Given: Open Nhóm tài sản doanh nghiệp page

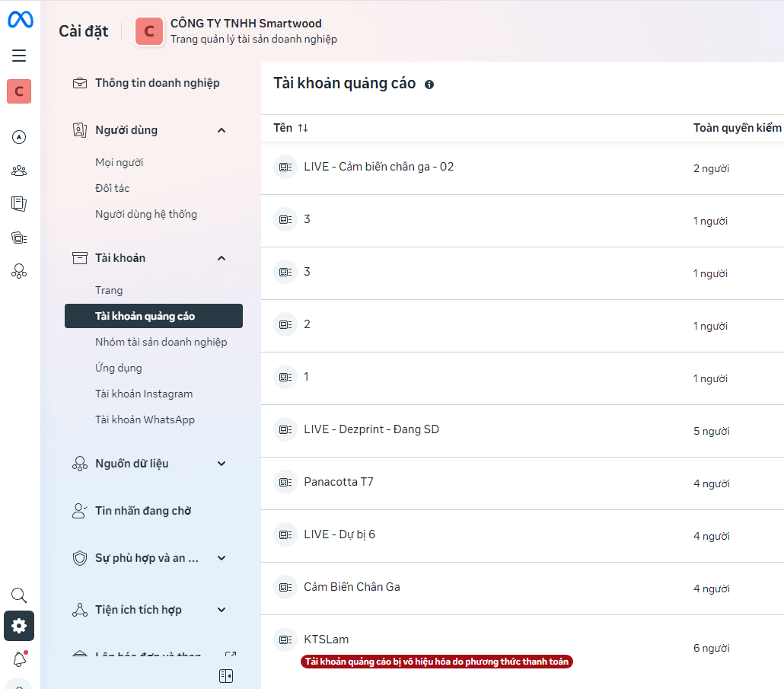Looking at the screenshot, I should [x=161, y=342].
